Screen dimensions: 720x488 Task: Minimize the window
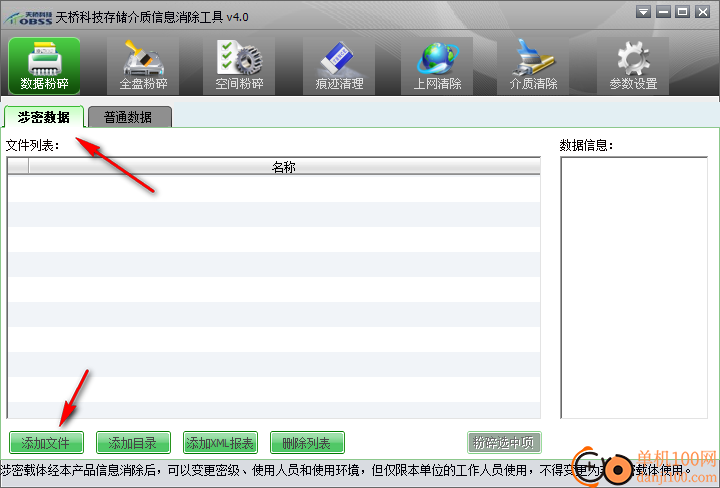tap(663, 12)
